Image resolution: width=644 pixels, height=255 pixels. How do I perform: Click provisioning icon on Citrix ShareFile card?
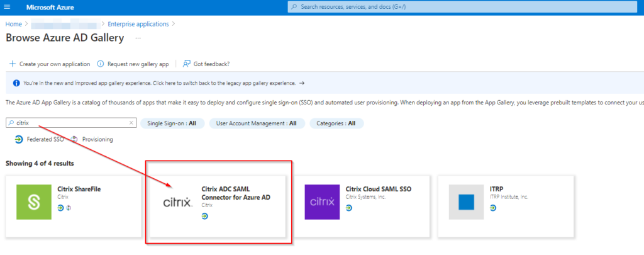pyautogui.click(x=69, y=208)
